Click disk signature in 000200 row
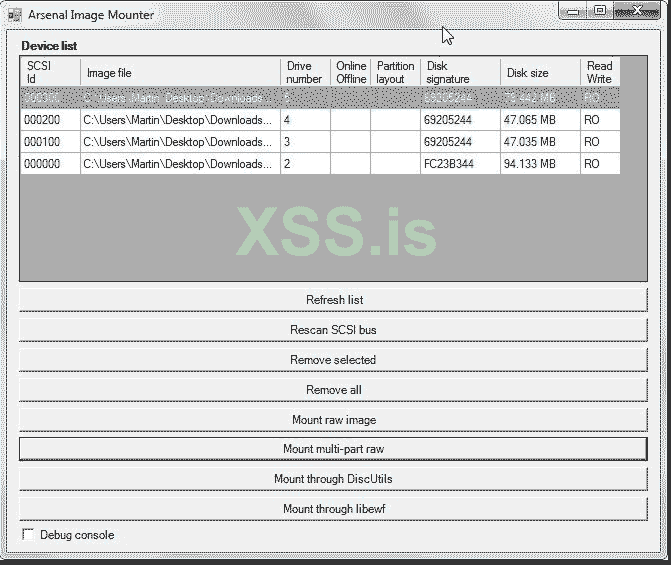This screenshot has height=565, width=671. coord(460,120)
